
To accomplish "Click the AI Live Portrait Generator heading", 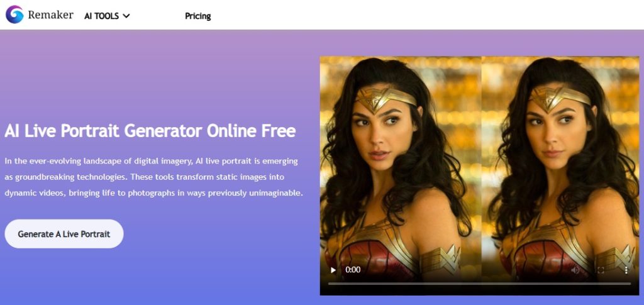I will point(150,131).
